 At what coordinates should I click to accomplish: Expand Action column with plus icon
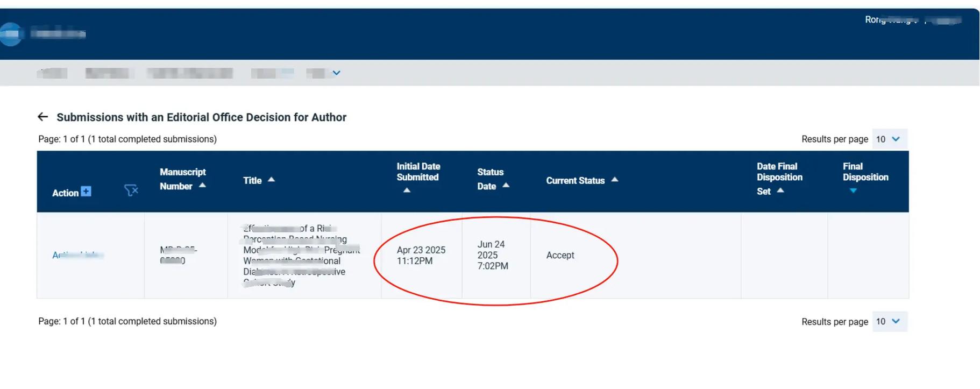(86, 192)
